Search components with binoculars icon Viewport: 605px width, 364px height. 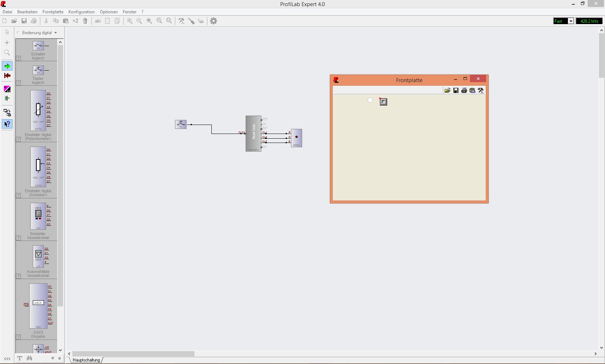point(30,358)
